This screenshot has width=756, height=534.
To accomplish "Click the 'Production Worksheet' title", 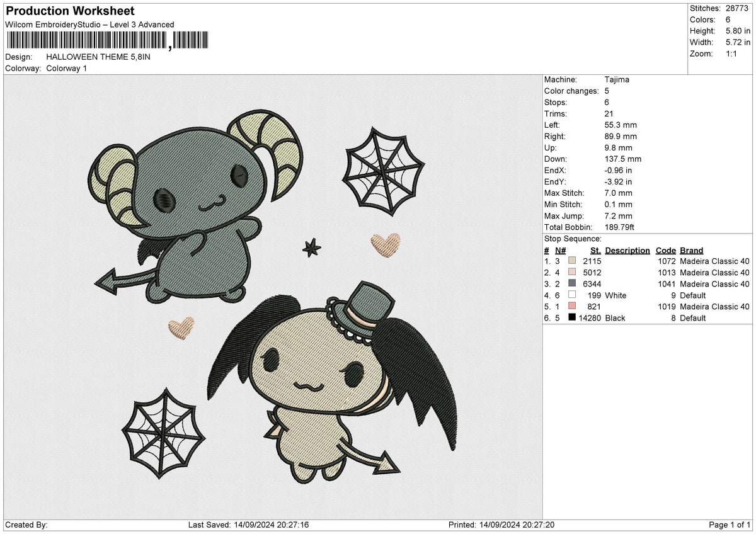I will coord(70,11).
